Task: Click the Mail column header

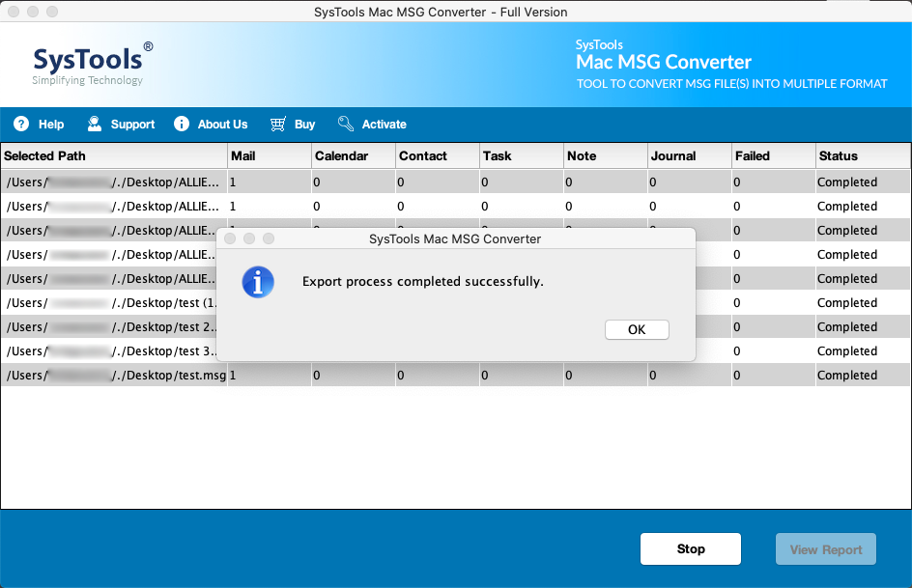Action: (x=270, y=155)
